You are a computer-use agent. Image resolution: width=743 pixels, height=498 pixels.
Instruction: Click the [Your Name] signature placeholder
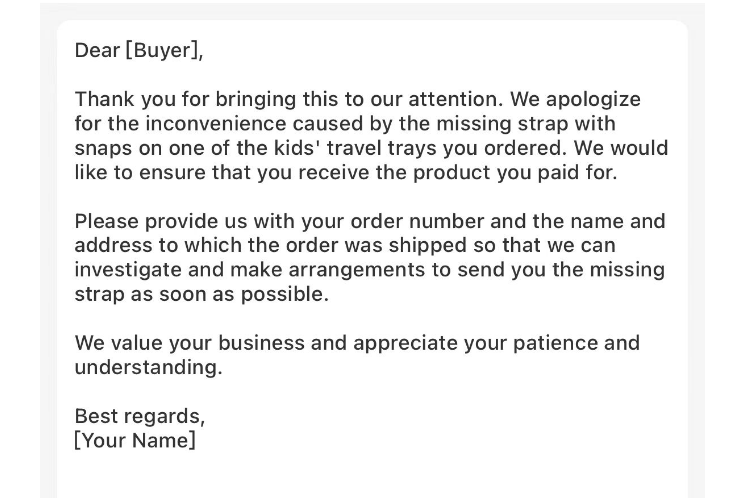tap(135, 440)
